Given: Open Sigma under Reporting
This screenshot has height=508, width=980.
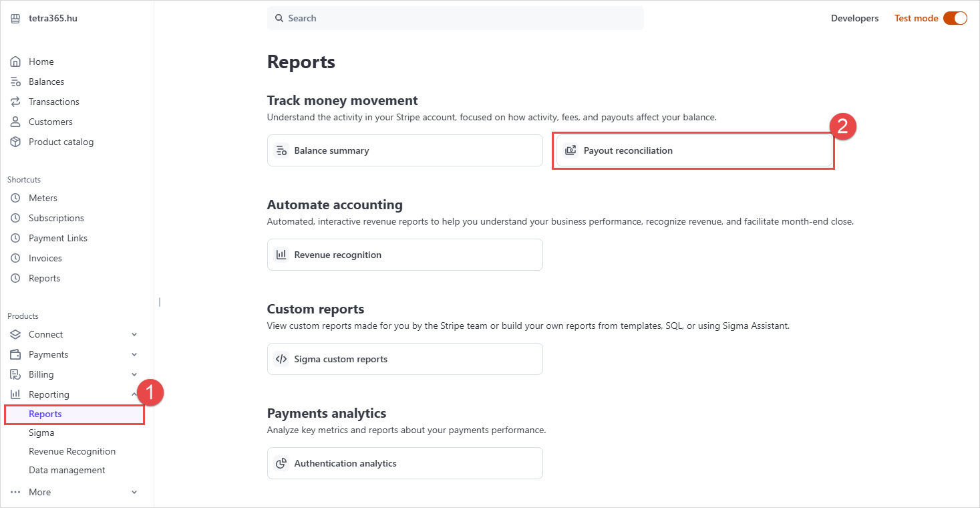Looking at the screenshot, I should click(41, 432).
